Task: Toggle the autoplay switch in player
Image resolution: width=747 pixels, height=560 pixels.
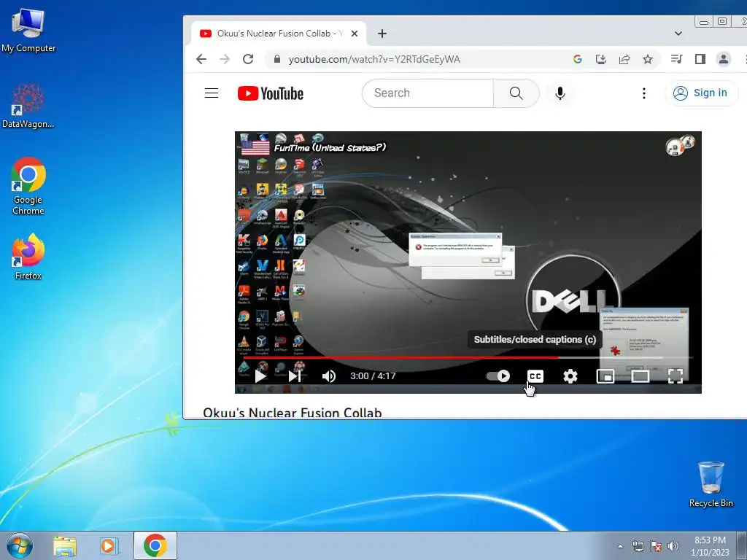Action: (x=498, y=376)
